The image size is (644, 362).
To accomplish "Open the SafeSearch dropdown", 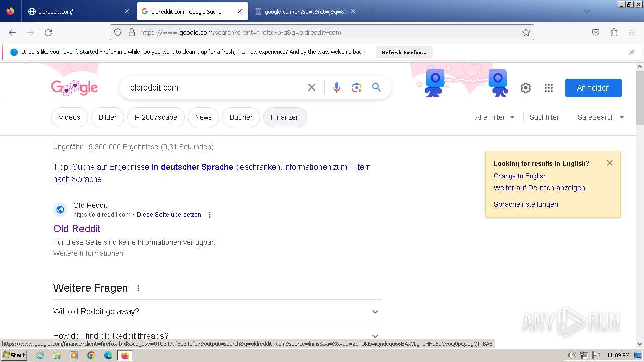I will pyautogui.click(x=601, y=117).
